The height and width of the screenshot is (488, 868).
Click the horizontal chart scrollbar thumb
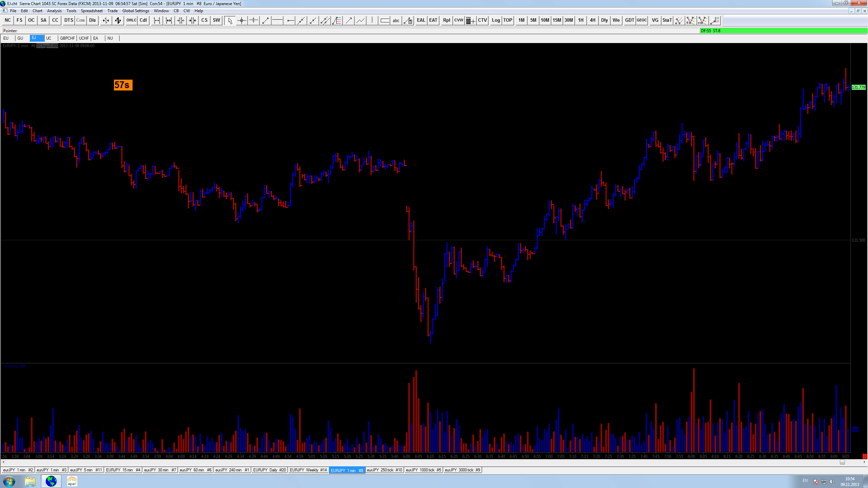click(x=842, y=462)
